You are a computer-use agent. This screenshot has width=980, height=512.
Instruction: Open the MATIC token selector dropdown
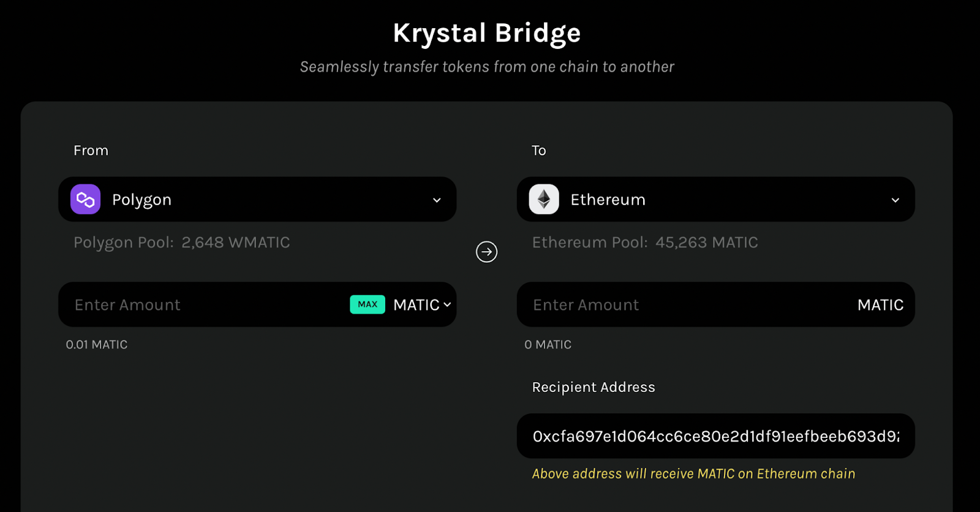(422, 304)
